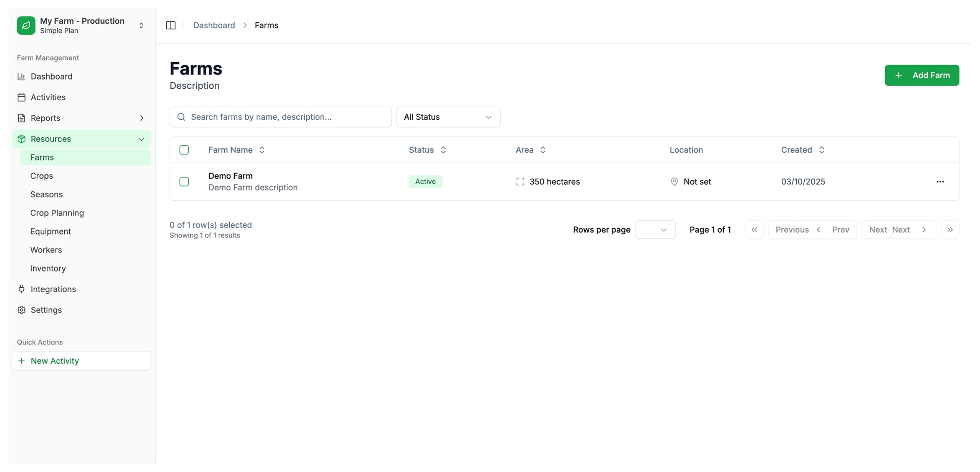Click the Add Farm button
Screen dimensions: 980x472
[x=921, y=75]
